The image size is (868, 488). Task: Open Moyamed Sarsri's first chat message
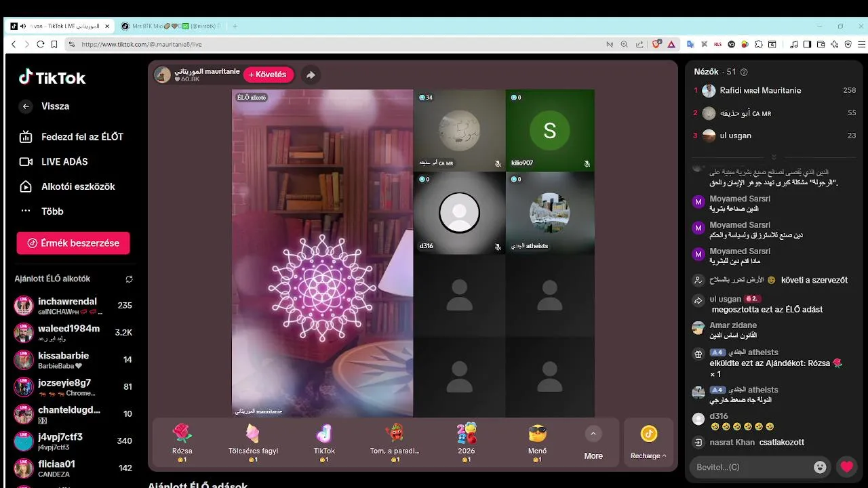730,204
